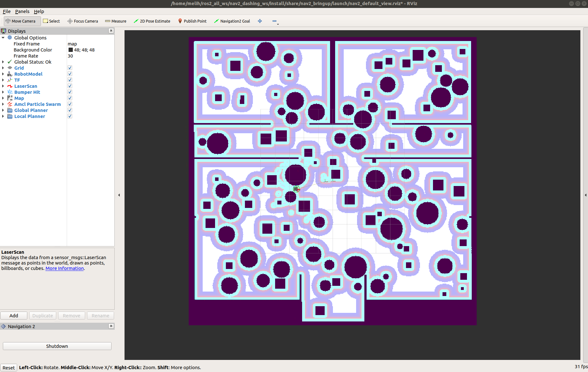Expand the RobotModel properties
The image size is (588, 372).
click(3, 74)
